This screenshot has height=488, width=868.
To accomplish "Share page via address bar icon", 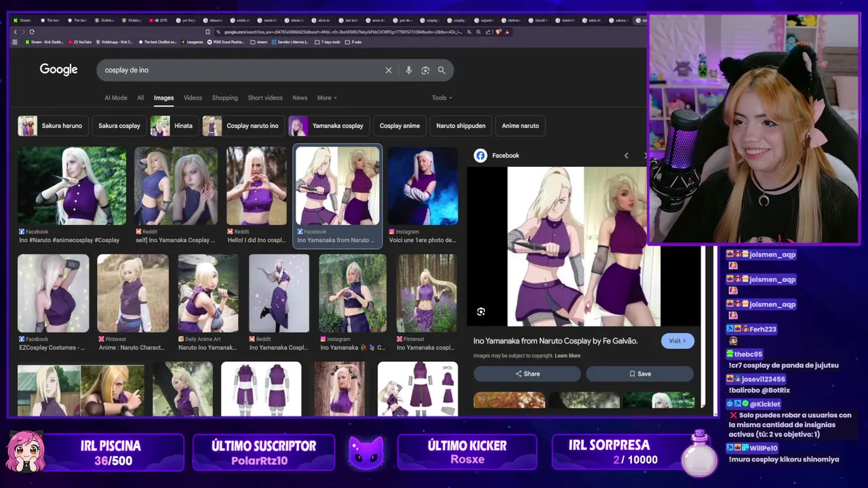I will pyautogui.click(x=488, y=32).
